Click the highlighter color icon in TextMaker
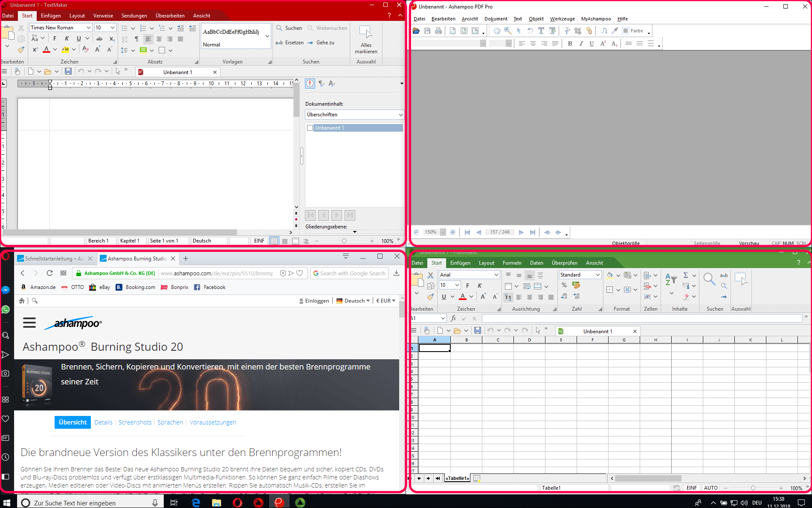Screen dimensions: 812x508 [x=65, y=49]
